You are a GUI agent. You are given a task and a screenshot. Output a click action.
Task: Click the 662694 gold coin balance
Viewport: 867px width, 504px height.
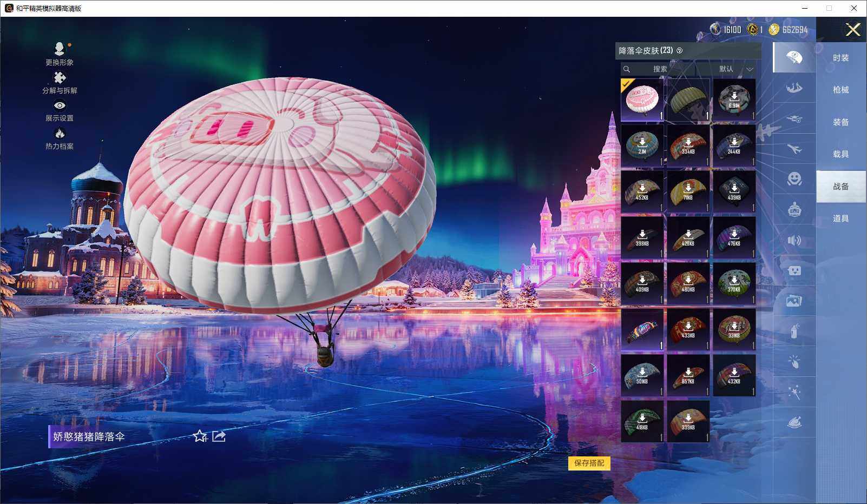click(x=789, y=29)
